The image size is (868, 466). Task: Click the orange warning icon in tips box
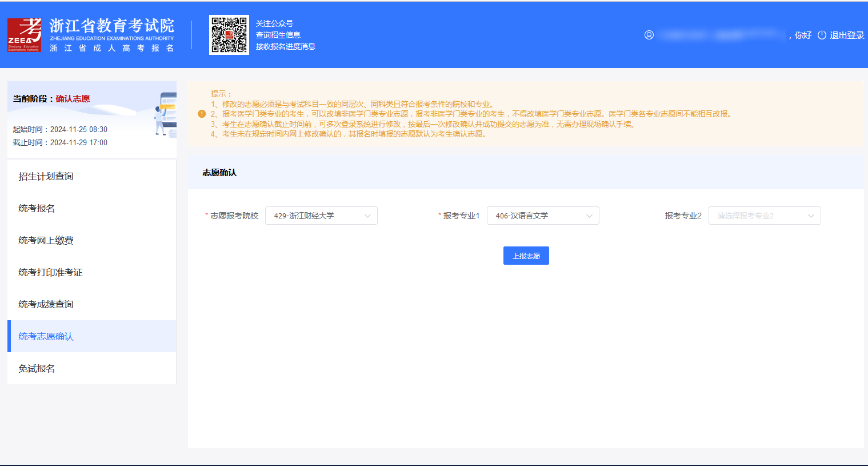(x=202, y=114)
